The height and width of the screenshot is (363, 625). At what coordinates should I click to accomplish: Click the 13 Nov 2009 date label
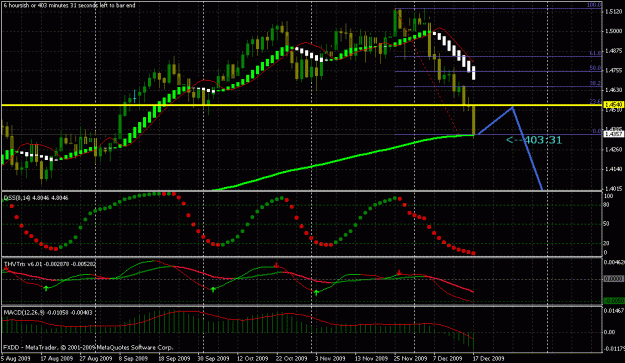[x=371, y=359]
